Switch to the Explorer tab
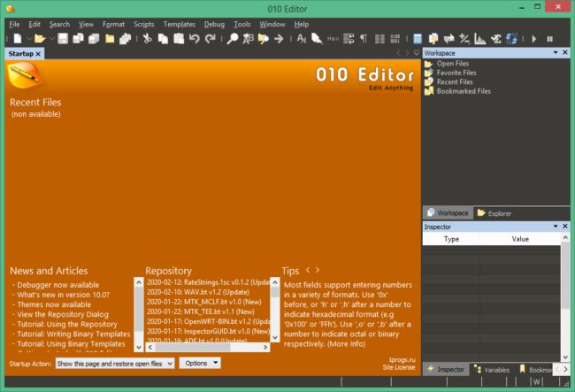 pyautogui.click(x=494, y=213)
